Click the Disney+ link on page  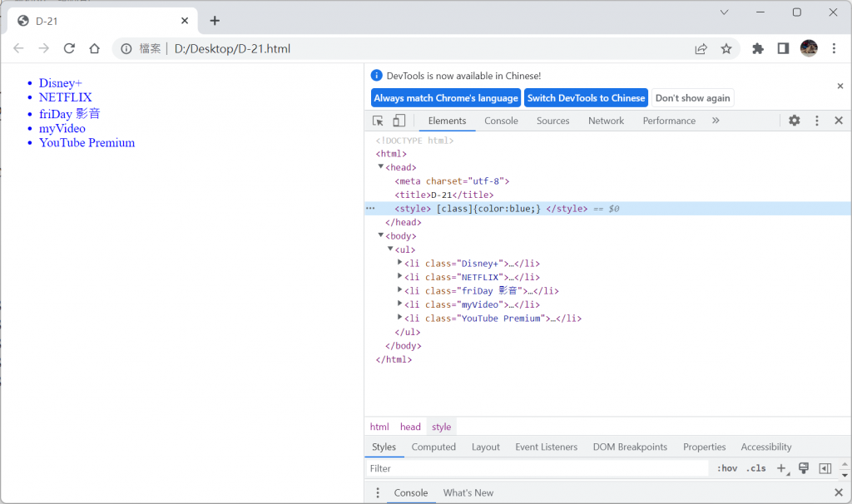[60, 83]
